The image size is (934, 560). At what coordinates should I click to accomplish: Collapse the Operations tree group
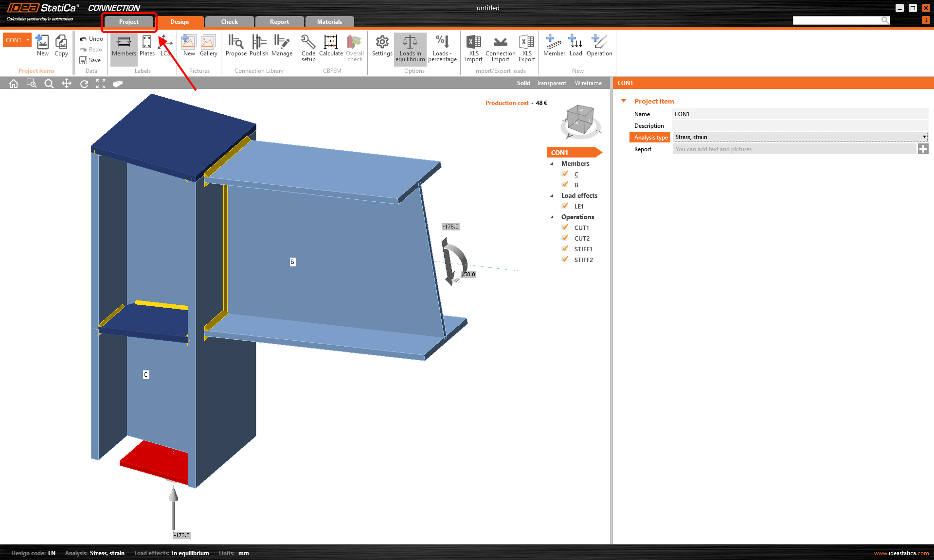(x=552, y=217)
